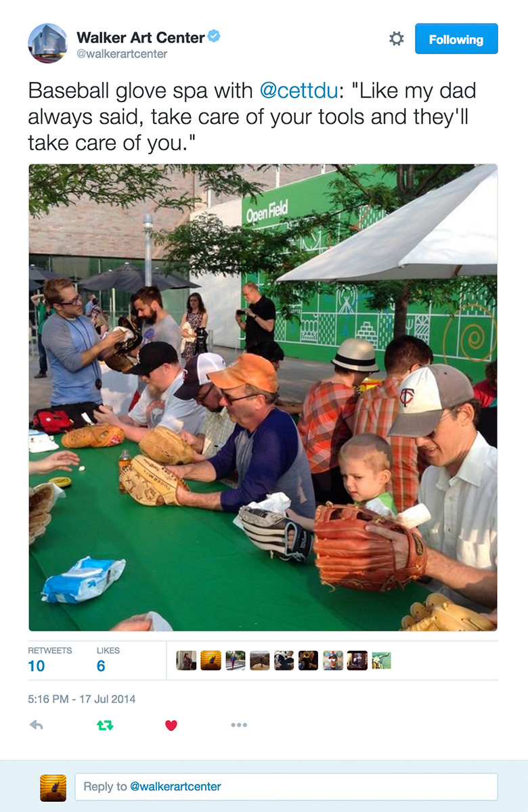View the 10 retweets list
528x812 pixels.
coord(49,659)
